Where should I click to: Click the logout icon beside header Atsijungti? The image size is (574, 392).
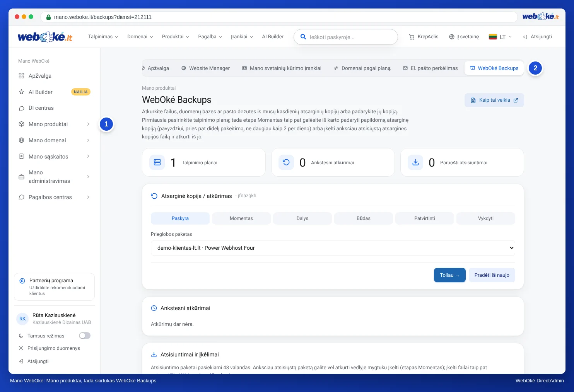[525, 37]
